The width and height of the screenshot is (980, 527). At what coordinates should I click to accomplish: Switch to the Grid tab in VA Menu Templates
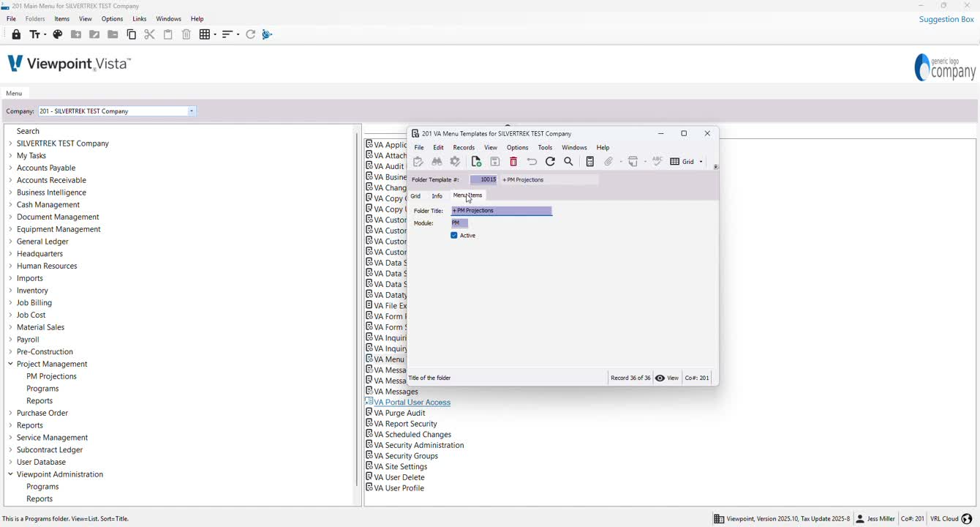(415, 196)
